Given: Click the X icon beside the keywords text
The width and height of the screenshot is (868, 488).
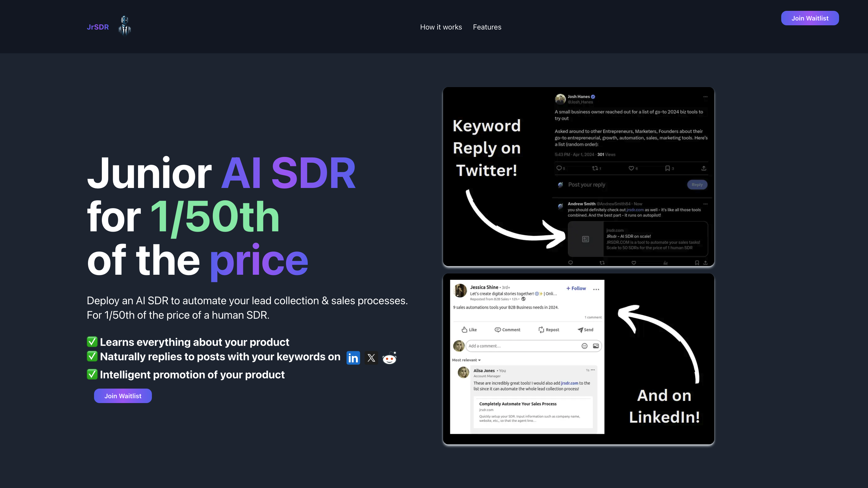Looking at the screenshot, I should pos(371,358).
